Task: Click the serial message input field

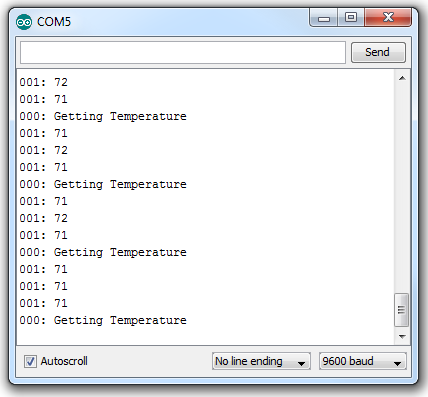Action: click(x=183, y=52)
